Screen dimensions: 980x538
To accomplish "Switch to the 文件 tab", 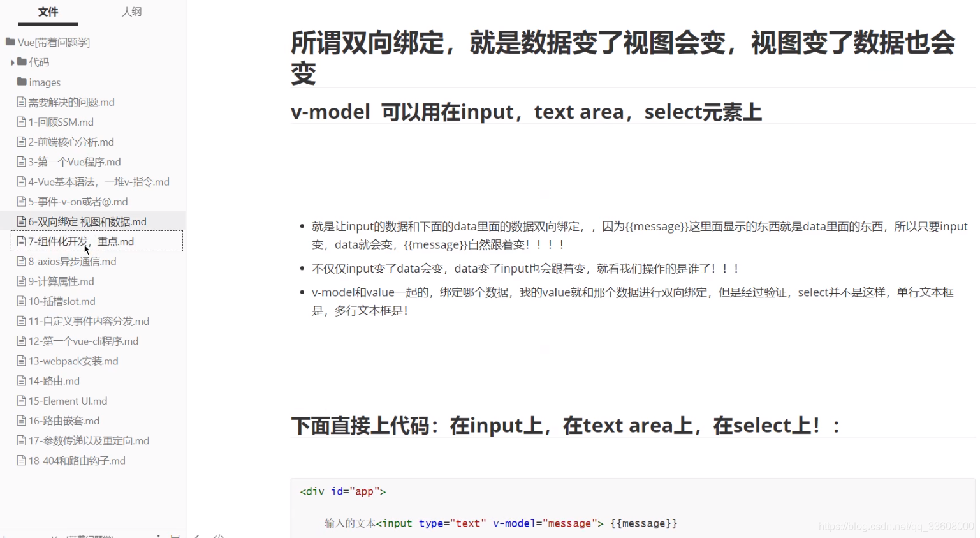I will 48,12.
